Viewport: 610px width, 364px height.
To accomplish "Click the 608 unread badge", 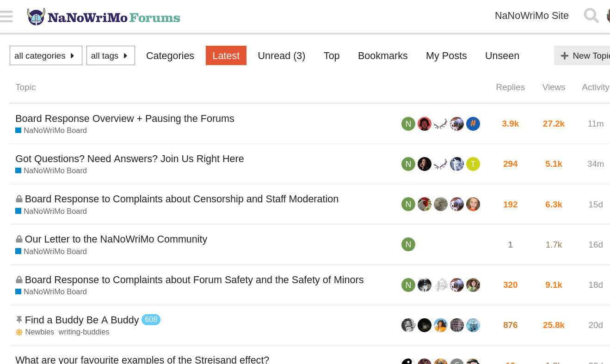I will coord(151,320).
